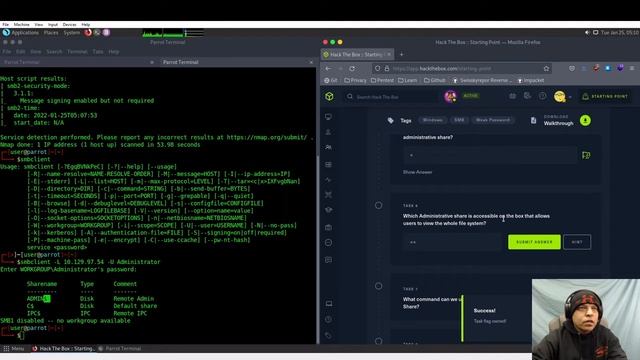This screenshot has width=640, height=360.
Task: Open the crossed-swords icon in HTB sidebar
Action: pyautogui.click(x=329, y=195)
